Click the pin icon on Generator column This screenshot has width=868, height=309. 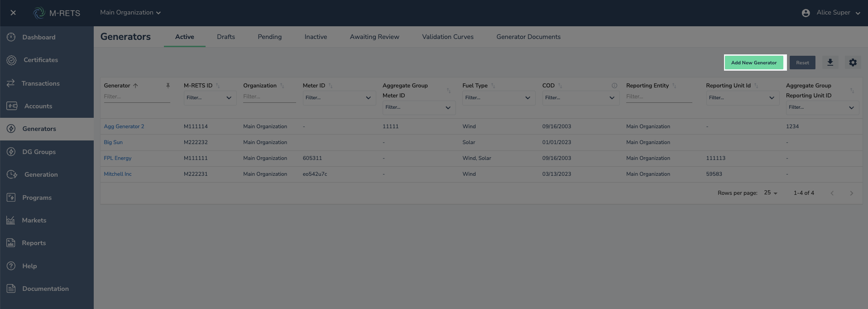[168, 86]
